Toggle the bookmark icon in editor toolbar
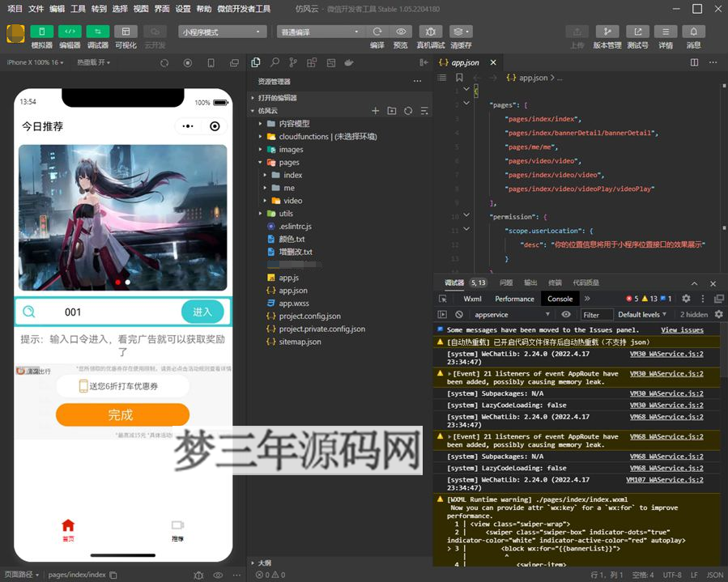 460,79
